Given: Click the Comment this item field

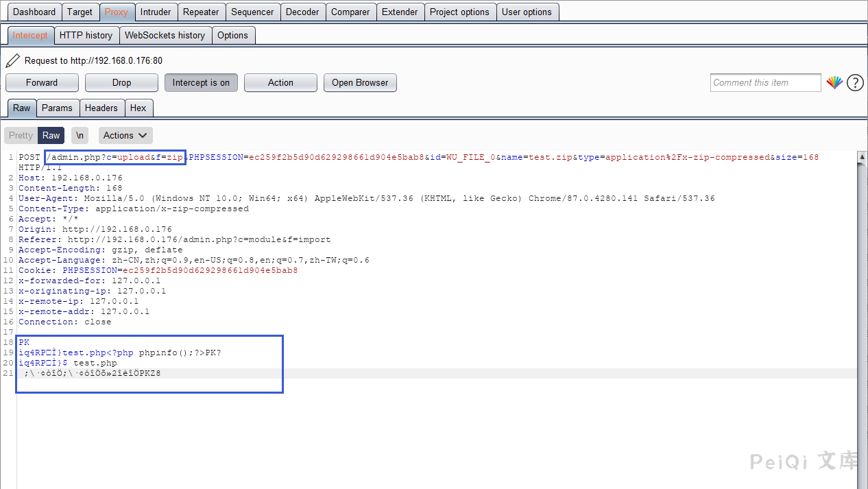Looking at the screenshot, I should click(x=765, y=83).
